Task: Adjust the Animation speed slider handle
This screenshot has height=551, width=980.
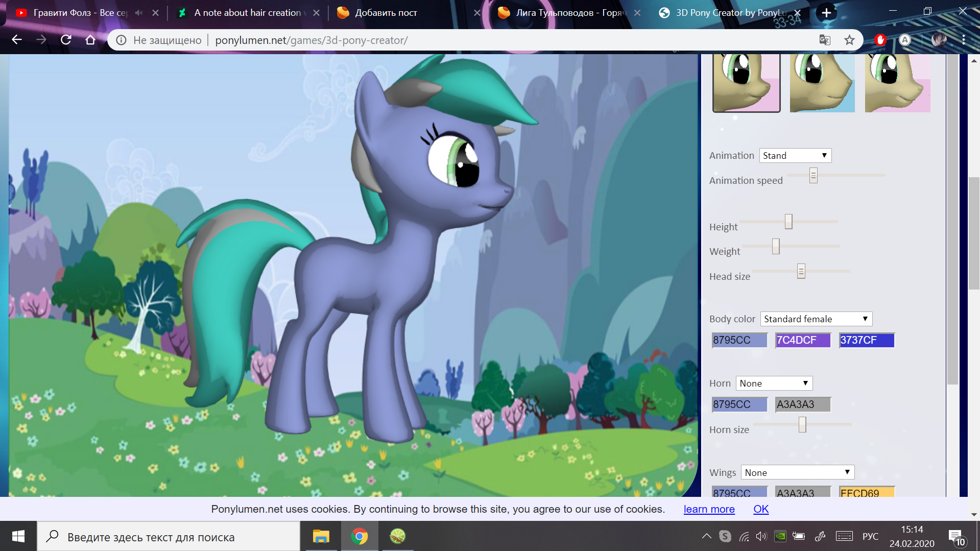Action: point(813,175)
